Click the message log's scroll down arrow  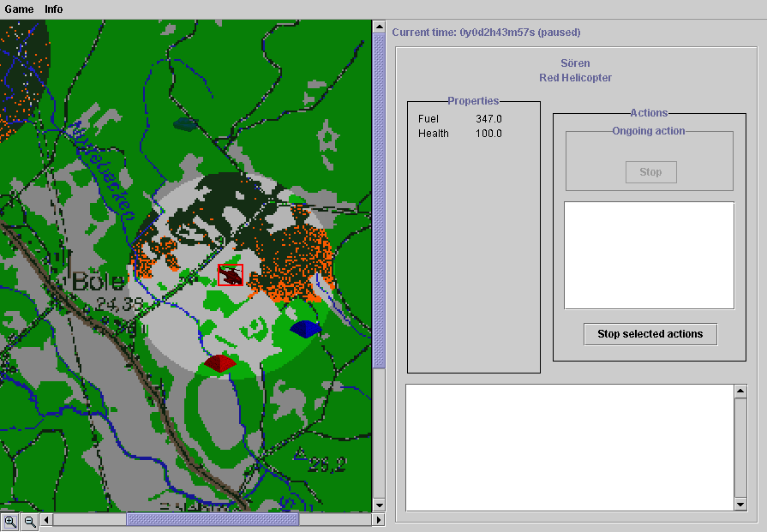coord(741,505)
